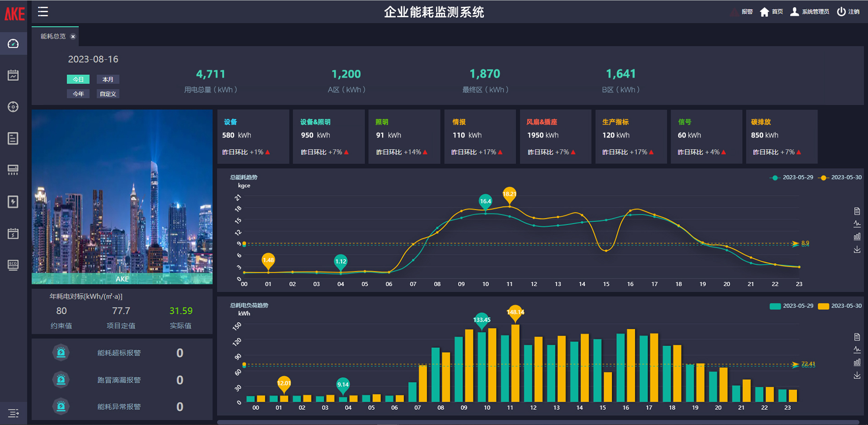This screenshot has height=425, width=868.
Task: Open the dashboard gauge icon in sidebar
Action: coord(13,44)
